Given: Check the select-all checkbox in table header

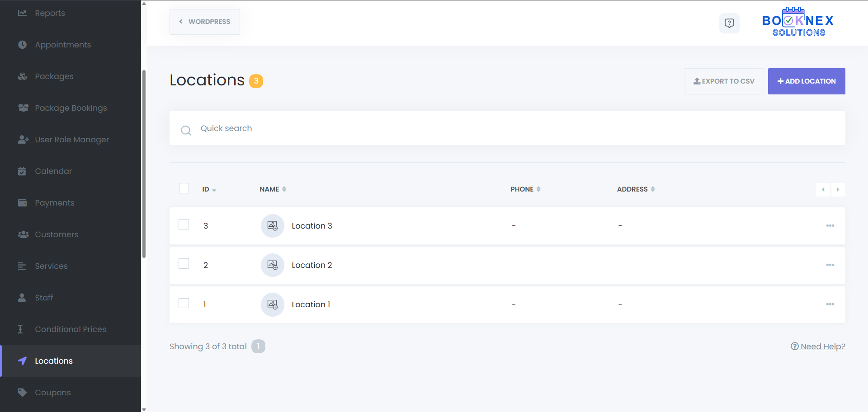Looking at the screenshot, I should coord(184,188).
